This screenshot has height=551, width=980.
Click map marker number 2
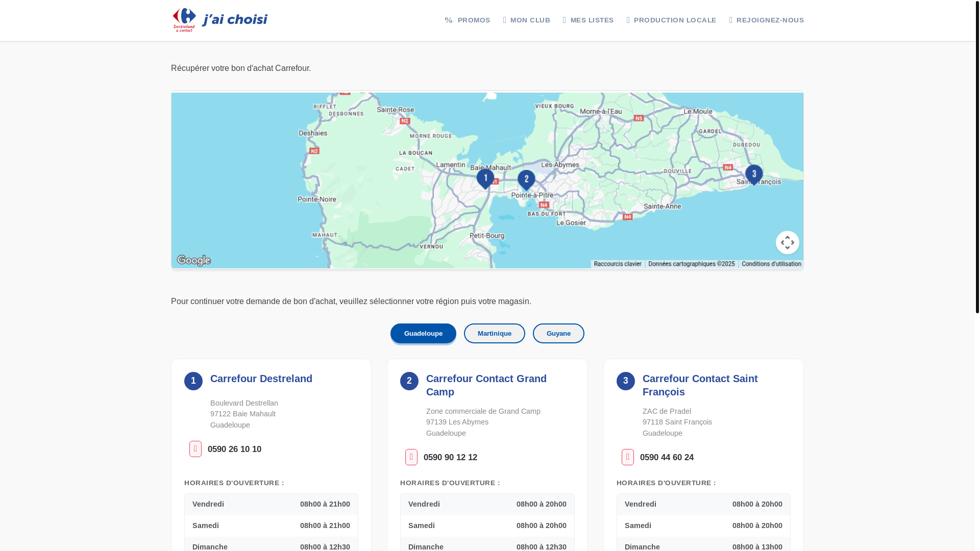[526, 181]
